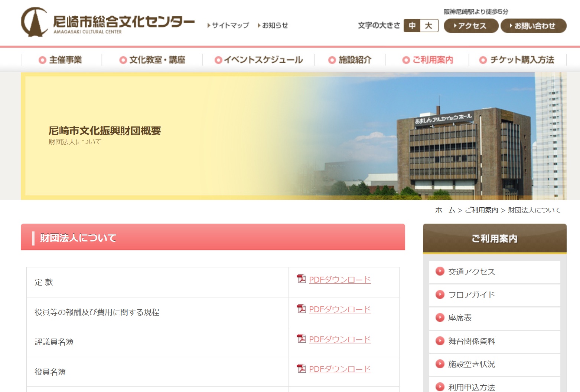Click red arrow icon beside 施設空き状況

coord(440,364)
